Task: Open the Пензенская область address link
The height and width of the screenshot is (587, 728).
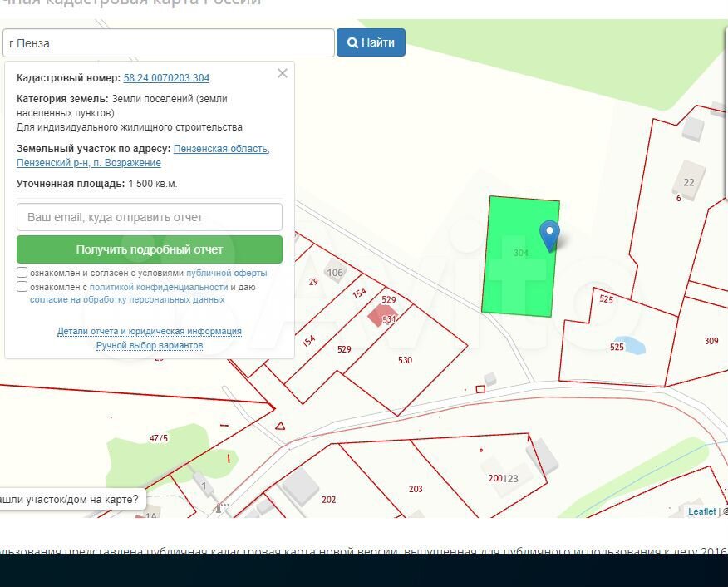Action: tap(221, 149)
